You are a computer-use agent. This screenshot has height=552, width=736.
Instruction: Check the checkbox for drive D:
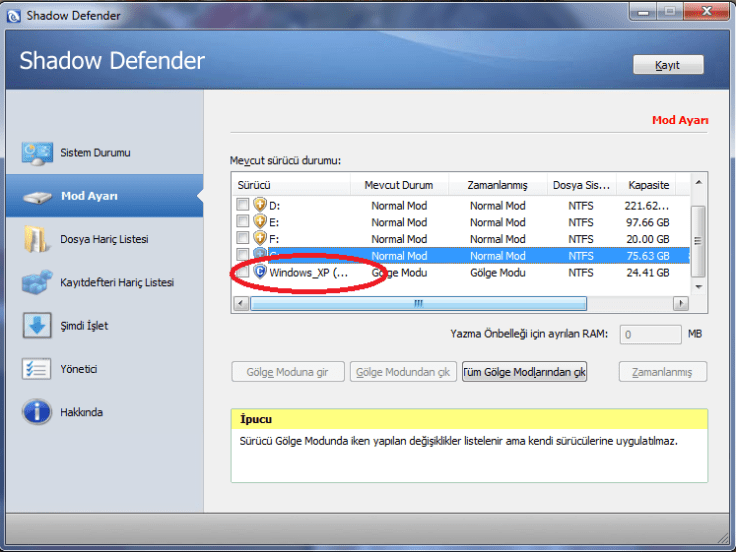(x=242, y=205)
